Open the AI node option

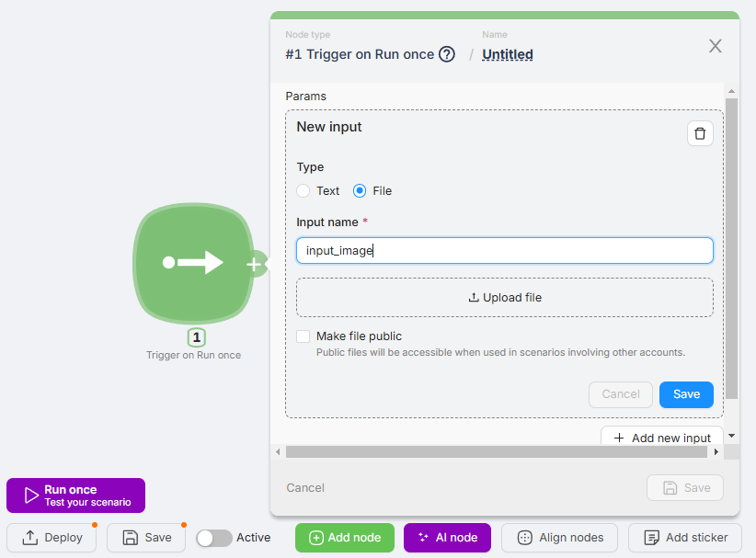447,538
